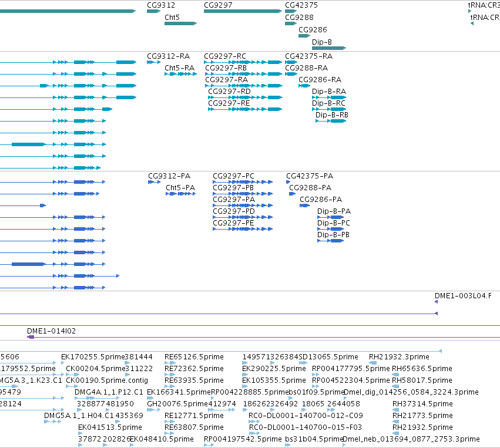This screenshot has height=448, width=500.
Task: Select the RP004522304.5prime EST
Action: click(315, 386)
